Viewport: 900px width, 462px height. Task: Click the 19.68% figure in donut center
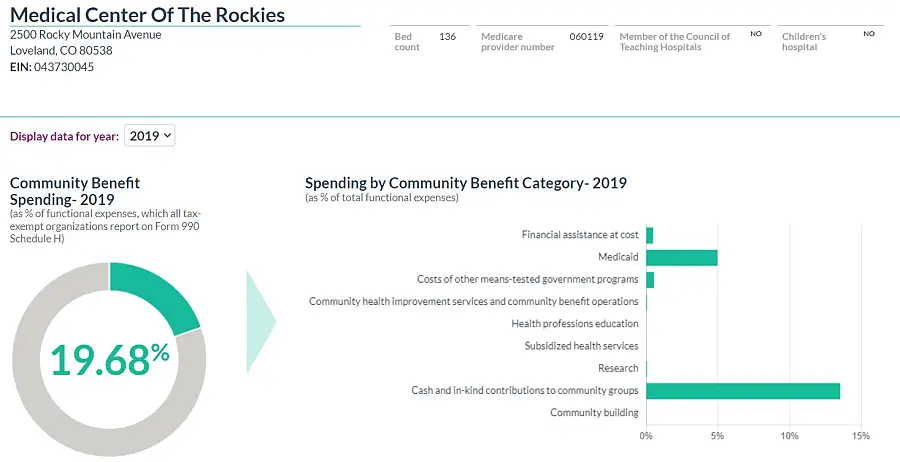pyautogui.click(x=110, y=359)
